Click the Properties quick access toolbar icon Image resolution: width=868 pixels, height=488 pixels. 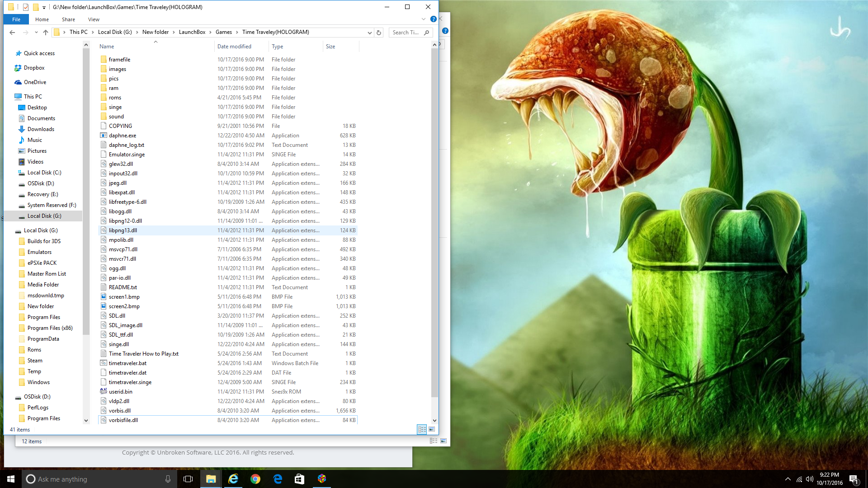tap(26, 7)
